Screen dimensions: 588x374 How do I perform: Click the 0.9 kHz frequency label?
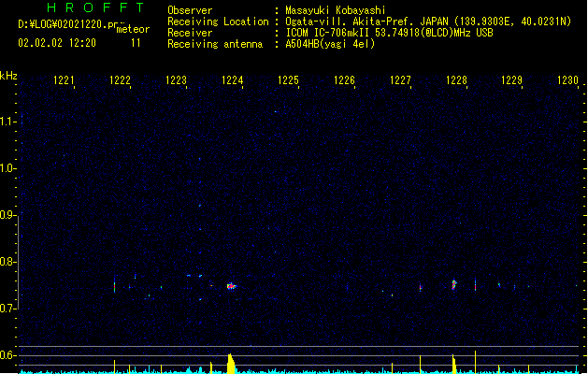tap(7, 215)
